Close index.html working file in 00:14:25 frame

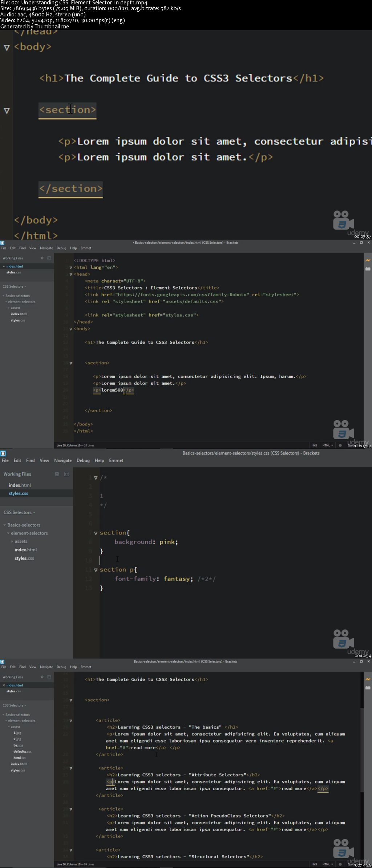click(4, 685)
